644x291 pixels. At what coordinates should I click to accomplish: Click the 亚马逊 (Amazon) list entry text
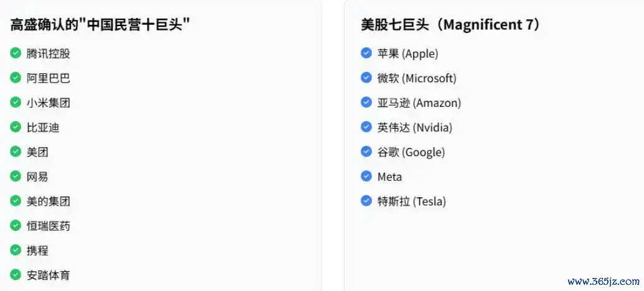(x=419, y=103)
